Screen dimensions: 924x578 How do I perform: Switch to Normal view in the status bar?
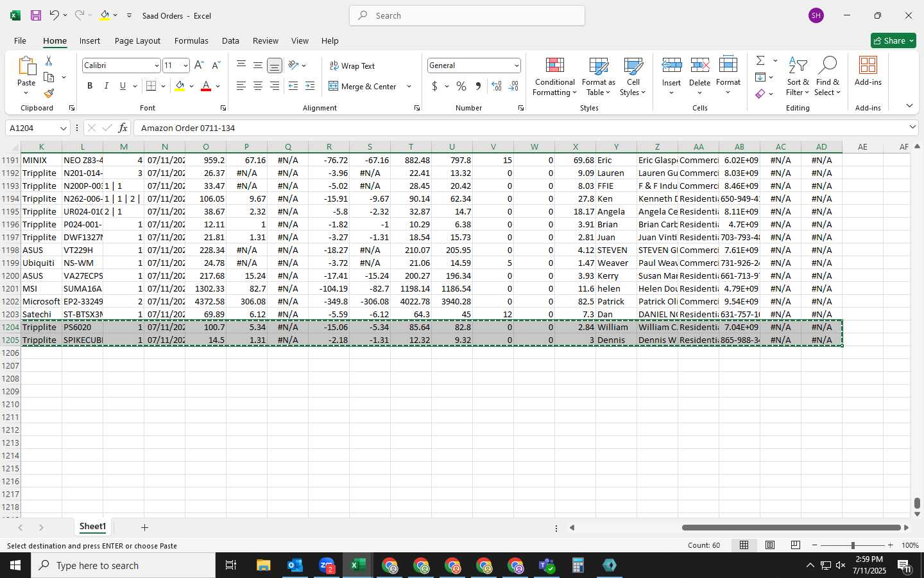744,545
